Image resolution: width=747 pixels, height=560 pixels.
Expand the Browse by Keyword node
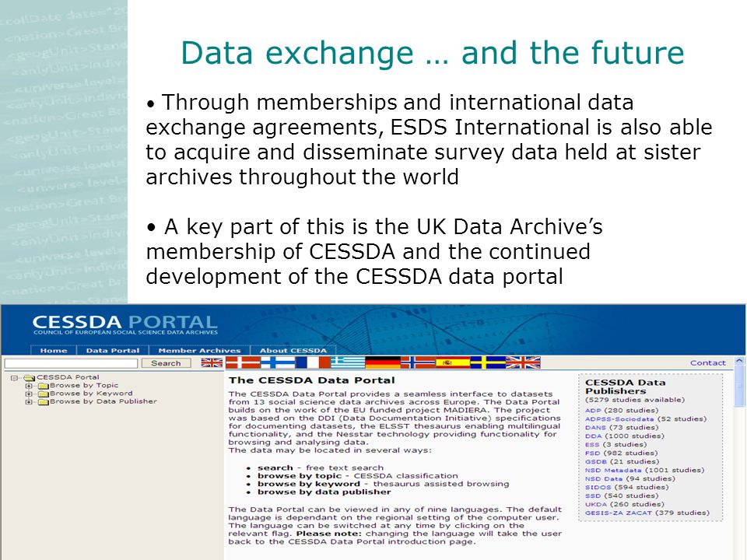[29, 394]
